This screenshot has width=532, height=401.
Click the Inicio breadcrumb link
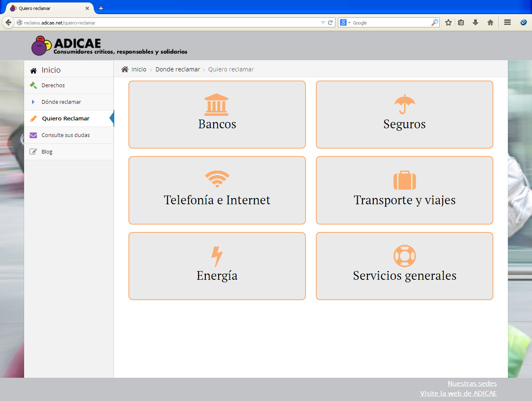click(x=139, y=69)
